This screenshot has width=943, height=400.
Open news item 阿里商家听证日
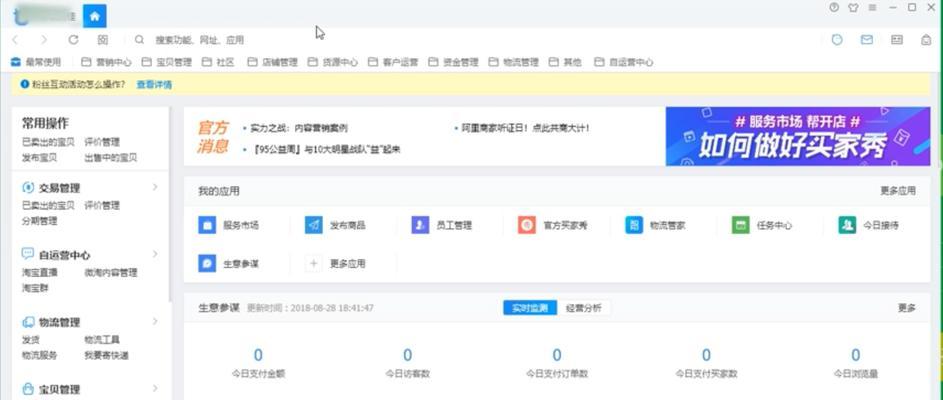click(x=526, y=128)
